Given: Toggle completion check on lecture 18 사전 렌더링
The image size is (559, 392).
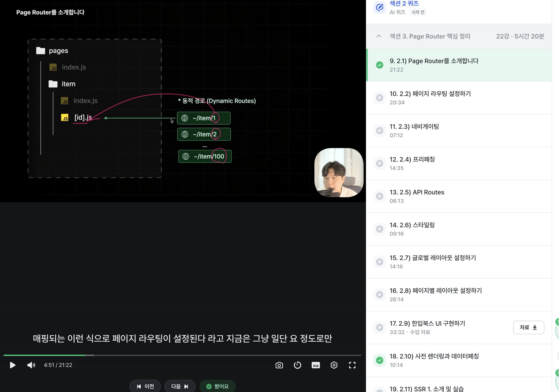Looking at the screenshot, I should point(379,360).
